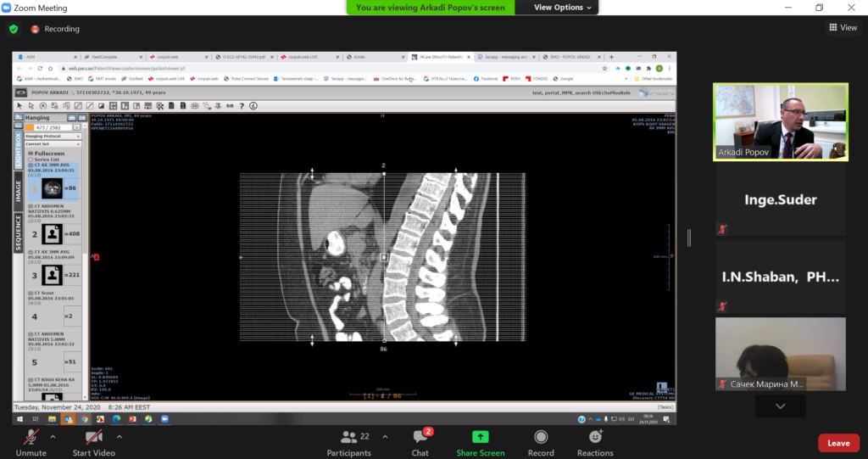Click the invert contrast half-square icon
This screenshot has width=868, height=459.
click(x=102, y=106)
